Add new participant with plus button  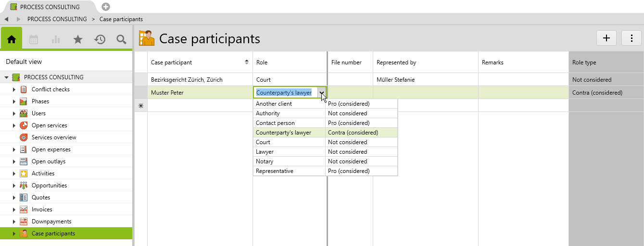click(x=606, y=38)
